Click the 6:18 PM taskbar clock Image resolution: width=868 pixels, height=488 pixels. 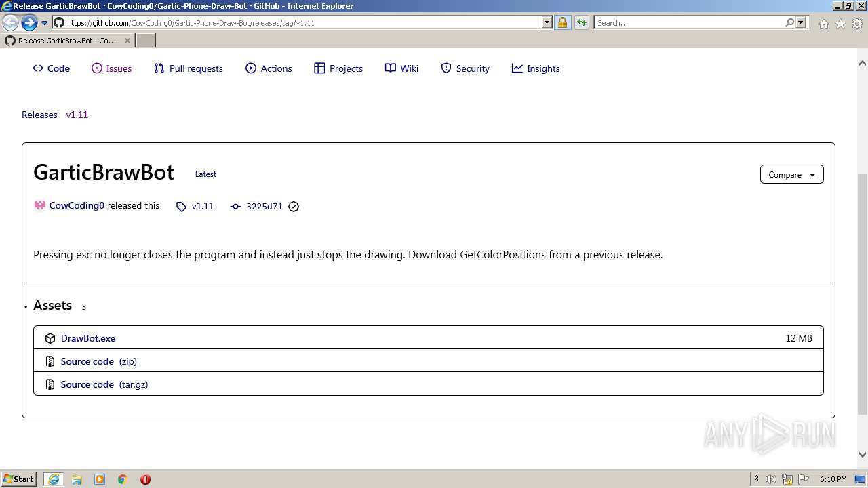coord(833,479)
